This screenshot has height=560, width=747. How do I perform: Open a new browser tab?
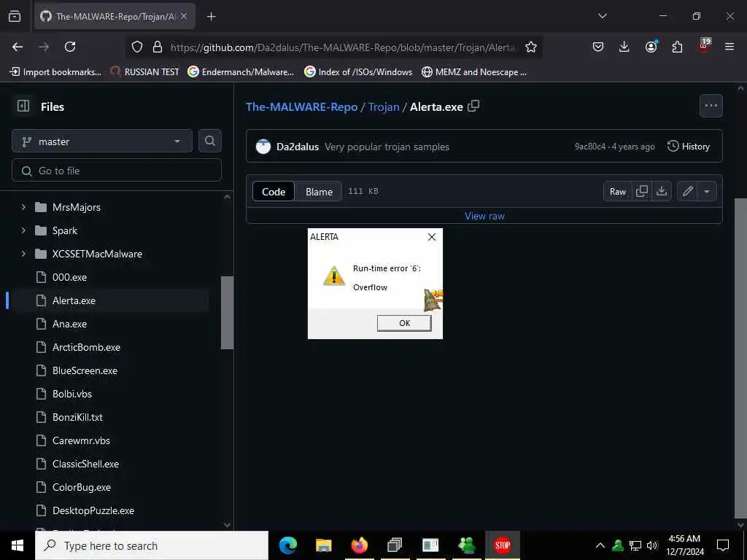[x=211, y=17]
